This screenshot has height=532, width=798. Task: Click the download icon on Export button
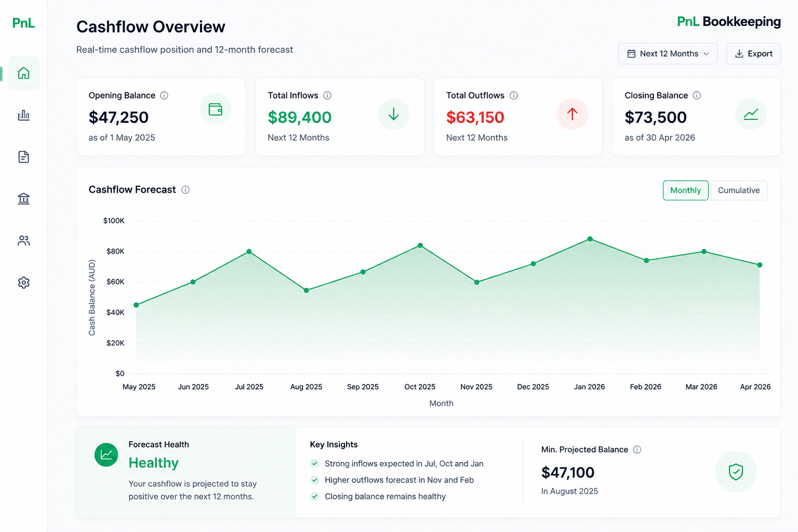[739, 54]
